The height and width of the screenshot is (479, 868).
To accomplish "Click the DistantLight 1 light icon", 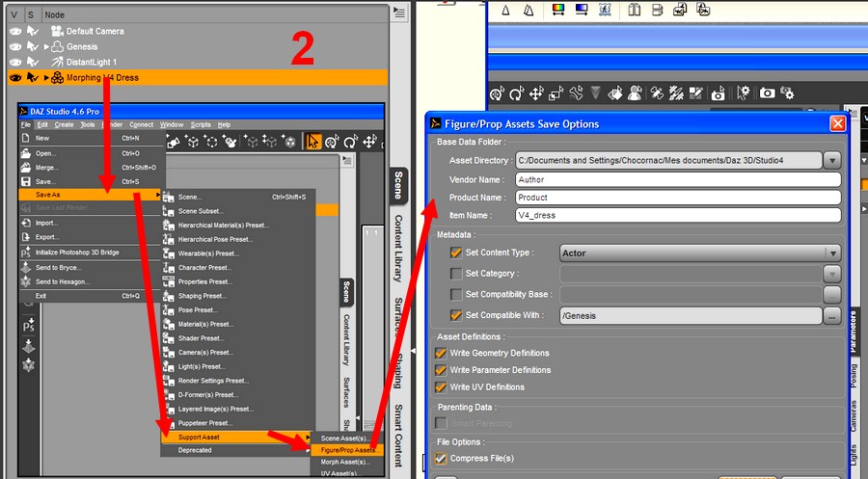I will coord(57,62).
